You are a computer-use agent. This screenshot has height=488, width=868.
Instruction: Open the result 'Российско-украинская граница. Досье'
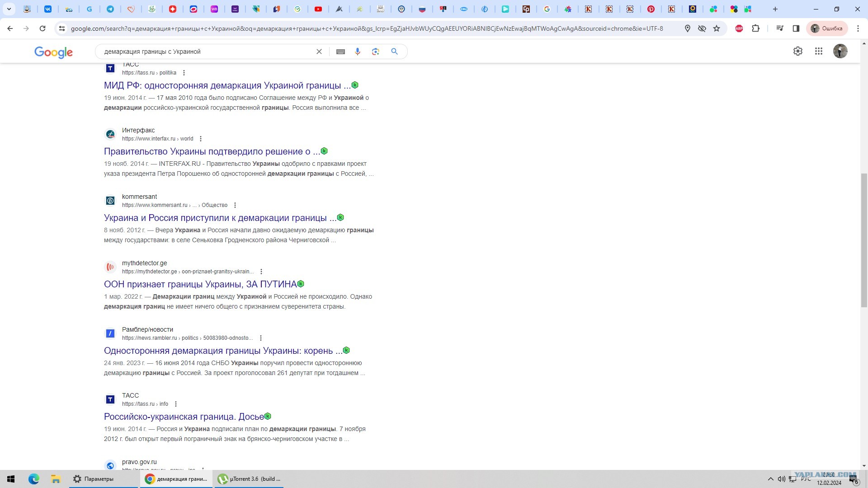[184, 417]
